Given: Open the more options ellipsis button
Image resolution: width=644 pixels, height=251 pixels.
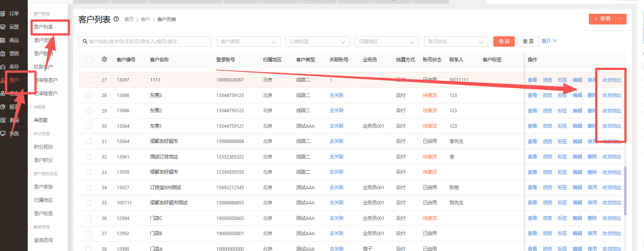Looking at the screenshot, I should (621, 19).
